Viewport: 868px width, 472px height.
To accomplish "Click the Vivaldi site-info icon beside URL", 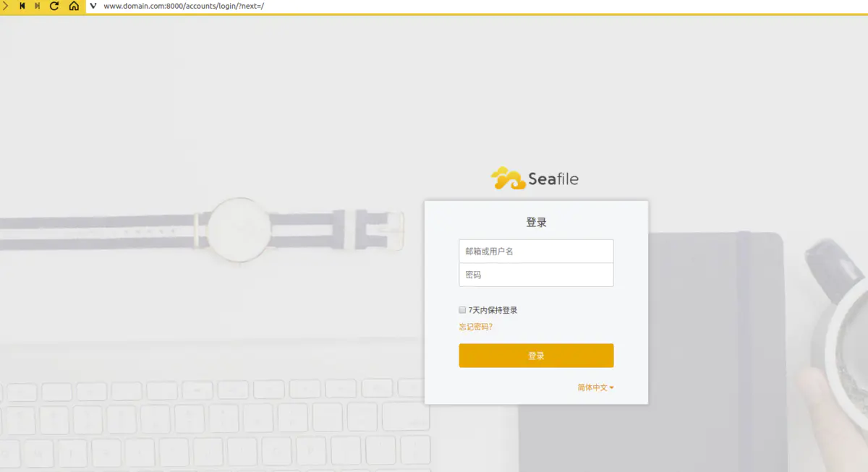I will (x=93, y=6).
